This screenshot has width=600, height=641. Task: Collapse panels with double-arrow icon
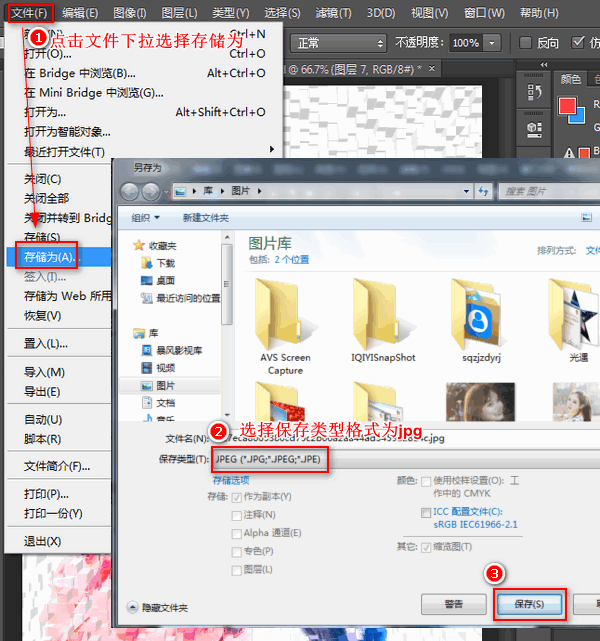[x=544, y=65]
